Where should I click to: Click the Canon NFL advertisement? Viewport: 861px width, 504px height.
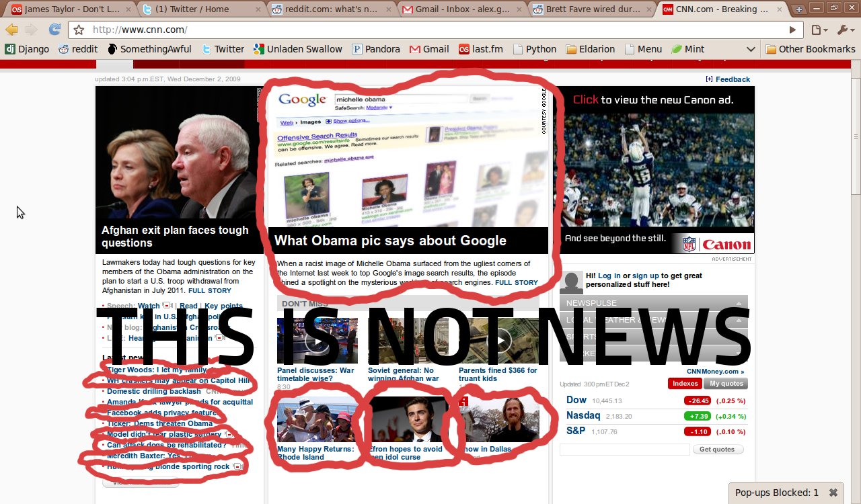click(653, 170)
